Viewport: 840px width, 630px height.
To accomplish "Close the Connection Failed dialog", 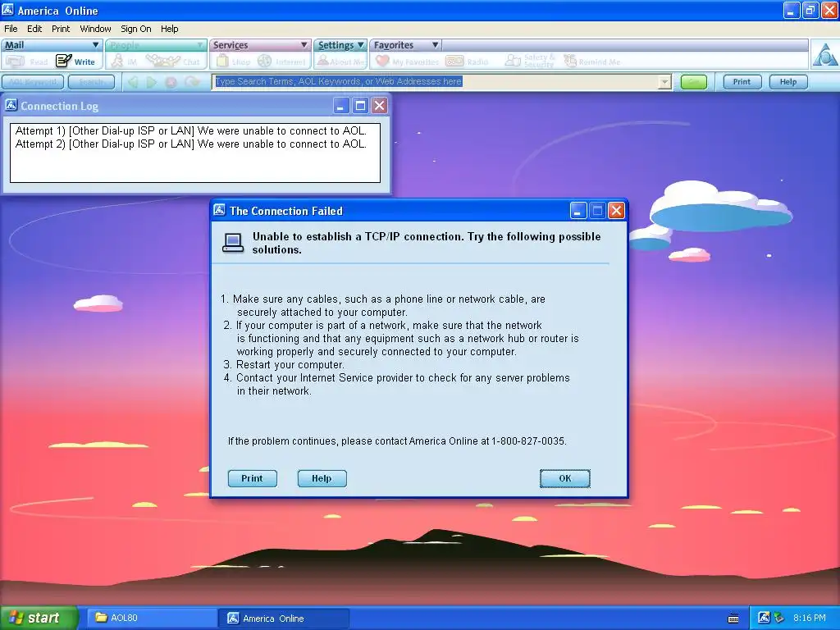I will (616, 211).
